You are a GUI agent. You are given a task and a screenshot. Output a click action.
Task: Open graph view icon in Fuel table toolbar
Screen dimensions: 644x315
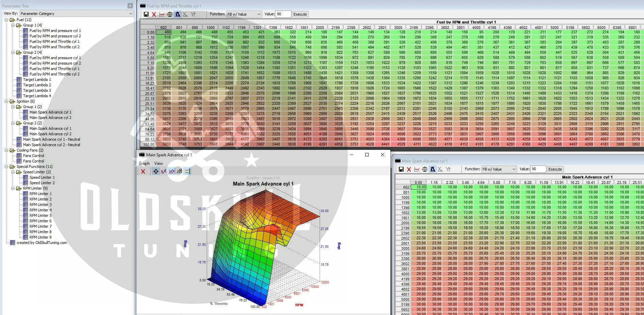[x=162, y=14]
